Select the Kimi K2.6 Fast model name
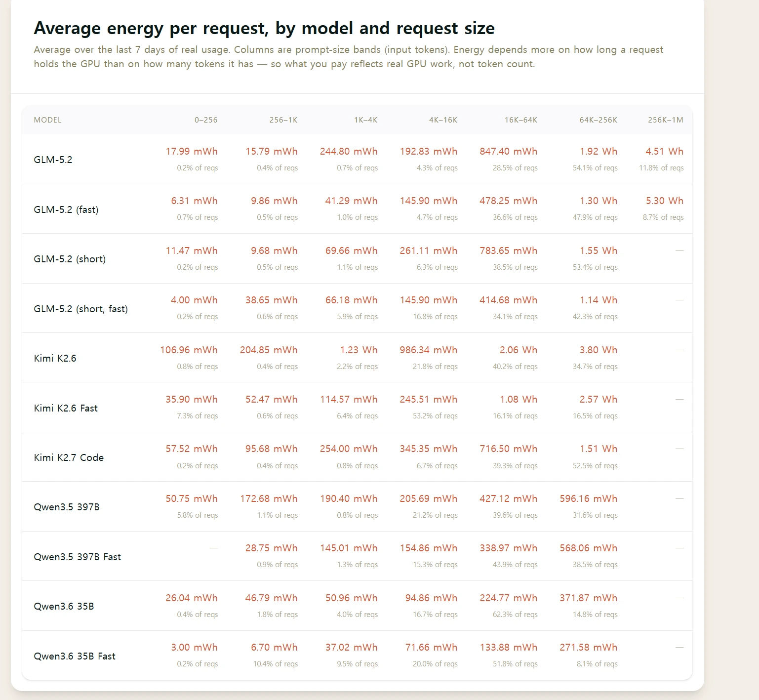The width and height of the screenshot is (759, 700). [x=66, y=408]
